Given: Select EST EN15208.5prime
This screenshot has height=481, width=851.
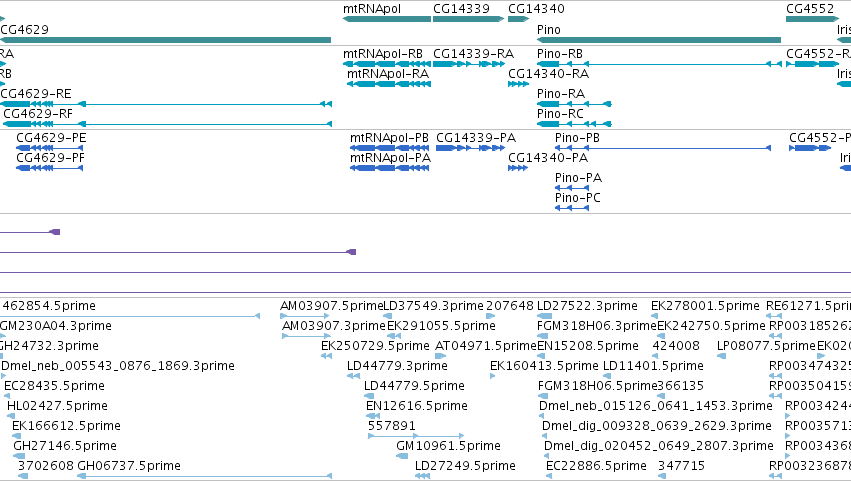Looking at the screenshot, I should click(x=588, y=346).
